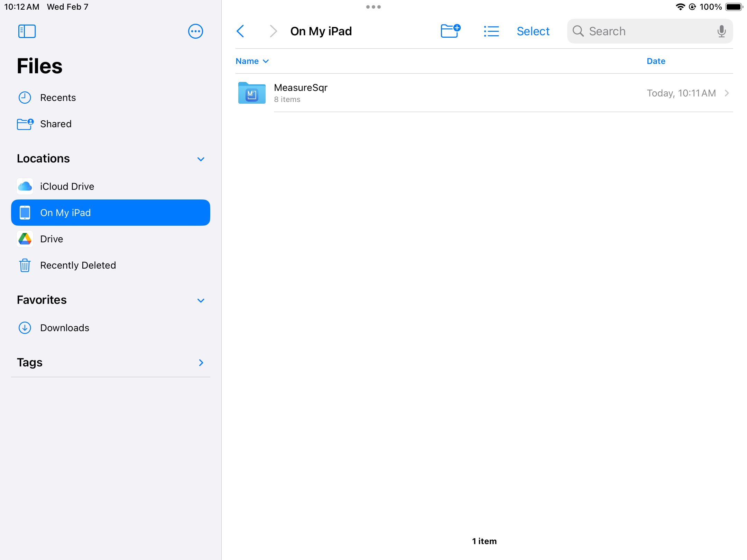Toggle the sidebar visibility icon
747x560 pixels.
click(x=27, y=31)
